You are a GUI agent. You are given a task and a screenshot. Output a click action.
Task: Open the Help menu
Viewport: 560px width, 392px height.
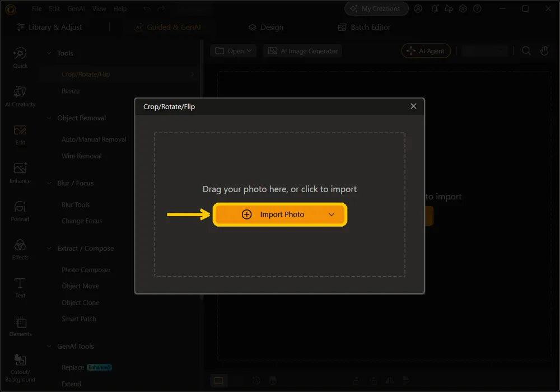120,8
